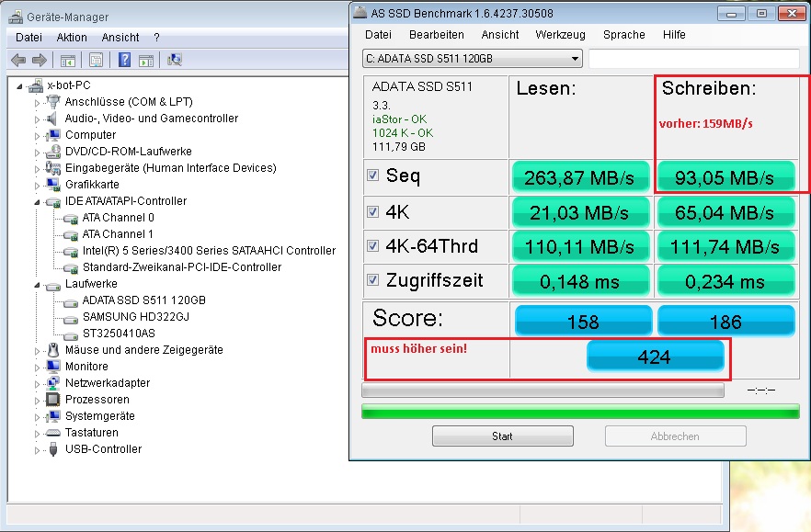This screenshot has width=811, height=532.
Task: Click the Forward arrow in Geräte-Manager toolbar
Action: (40, 60)
